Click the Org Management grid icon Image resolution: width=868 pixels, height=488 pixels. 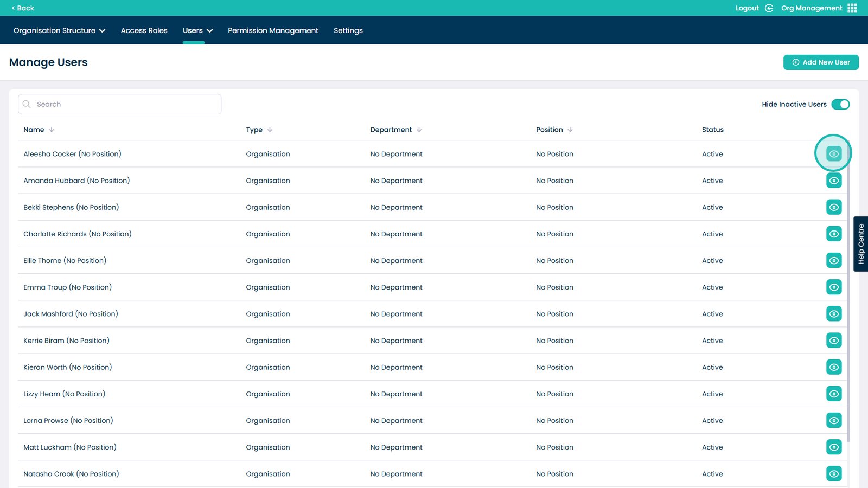[852, 8]
